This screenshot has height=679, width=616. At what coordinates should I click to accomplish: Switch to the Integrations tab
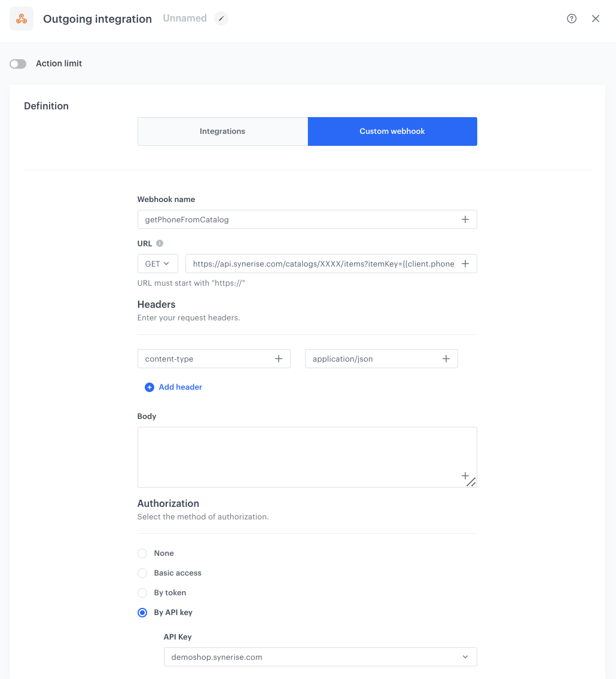click(x=222, y=131)
